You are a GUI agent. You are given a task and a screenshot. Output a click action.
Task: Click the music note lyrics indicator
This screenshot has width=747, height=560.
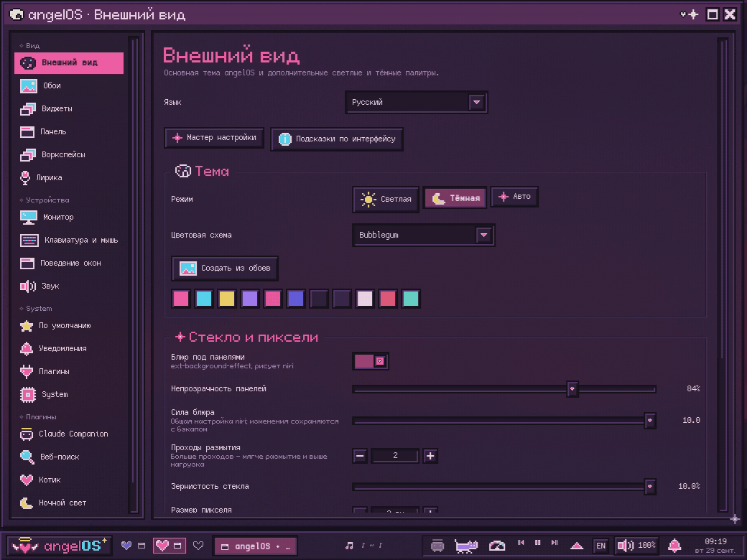pyautogui.click(x=349, y=546)
